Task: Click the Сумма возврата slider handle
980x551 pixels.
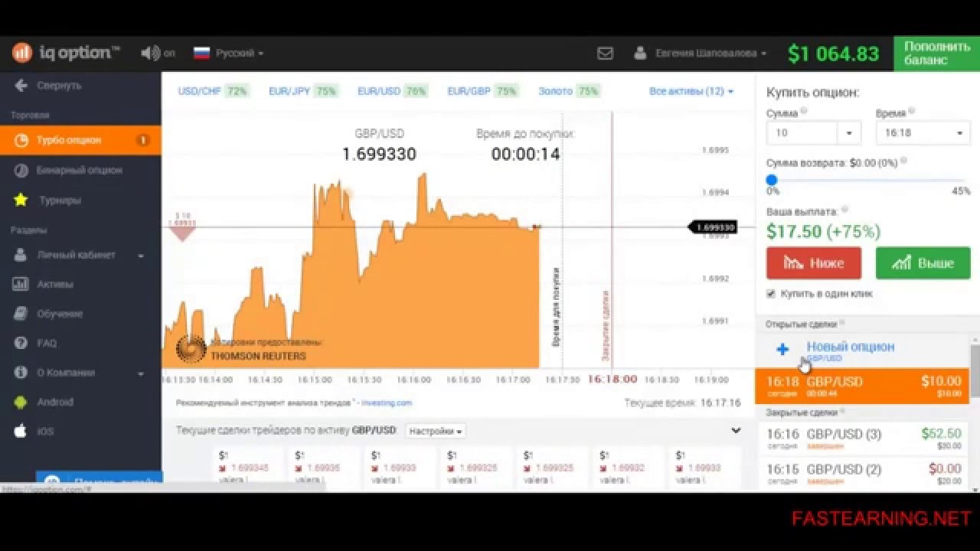Action: click(772, 180)
